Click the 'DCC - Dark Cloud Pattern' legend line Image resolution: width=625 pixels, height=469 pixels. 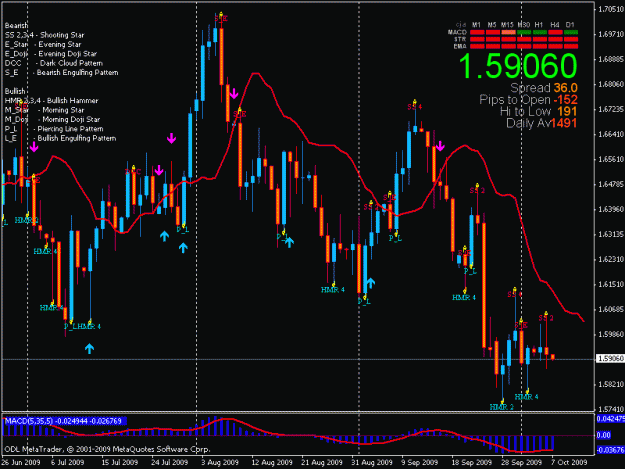click(54, 63)
